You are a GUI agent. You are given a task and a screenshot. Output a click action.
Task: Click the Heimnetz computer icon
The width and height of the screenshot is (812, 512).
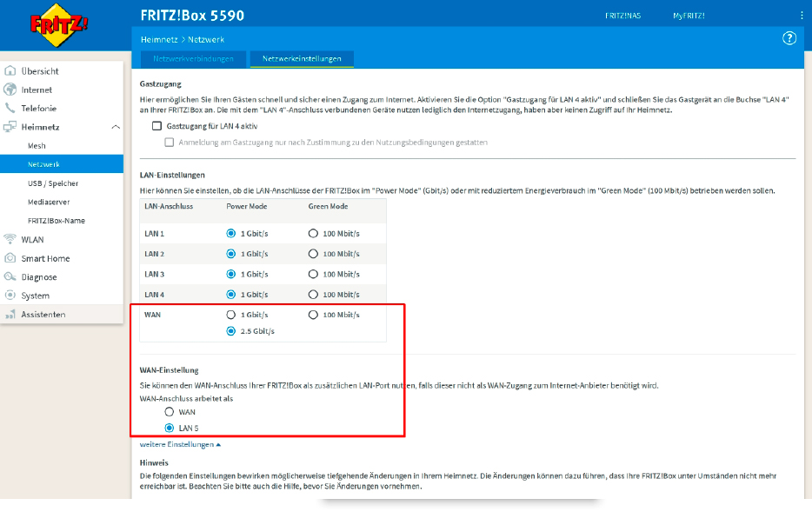pyautogui.click(x=10, y=126)
